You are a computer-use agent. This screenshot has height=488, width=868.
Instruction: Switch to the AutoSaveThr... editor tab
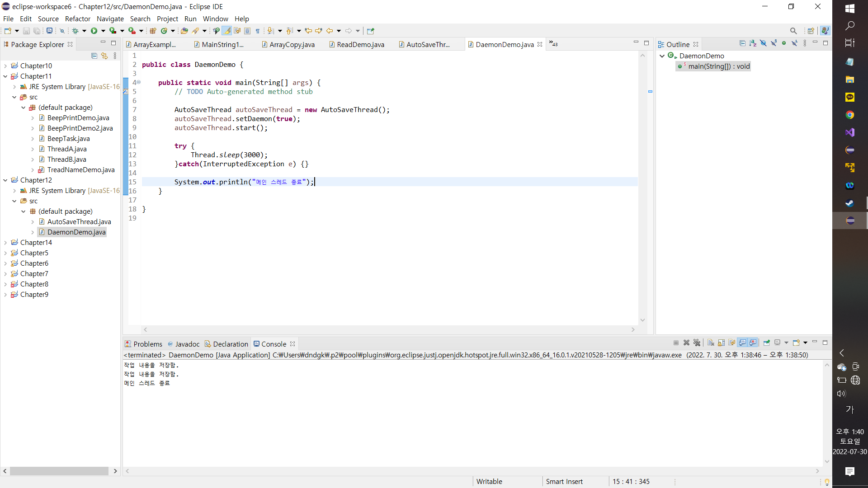[x=427, y=44]
